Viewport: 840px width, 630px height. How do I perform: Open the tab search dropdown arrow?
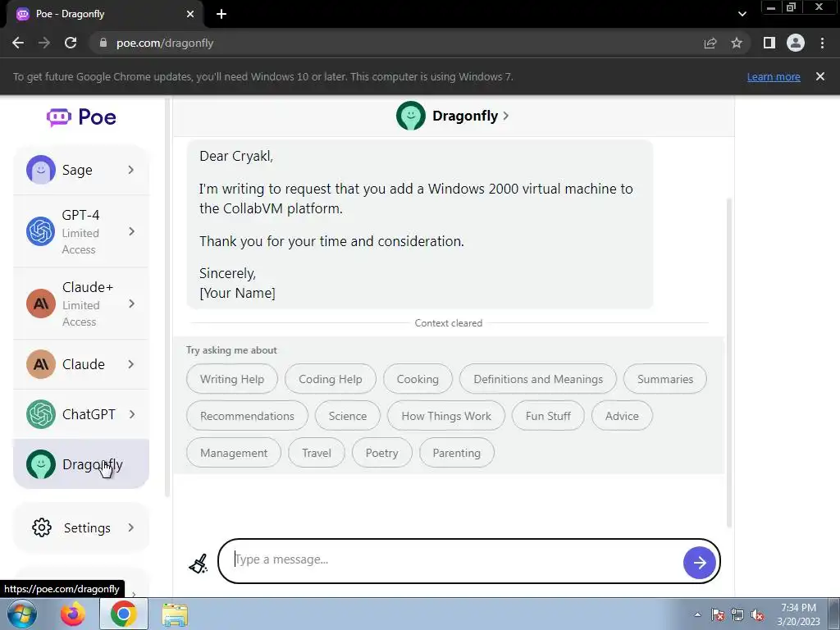[742, 14]
